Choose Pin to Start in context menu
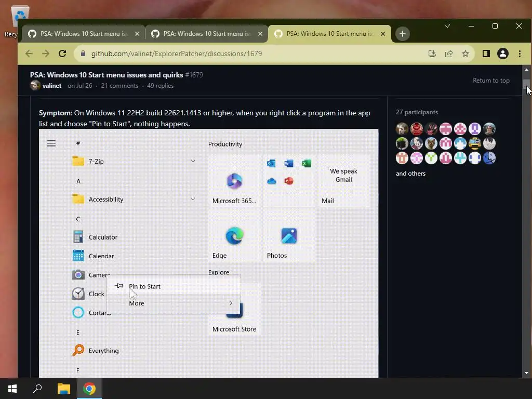The image size is (532, 399). tap(173, 286)
